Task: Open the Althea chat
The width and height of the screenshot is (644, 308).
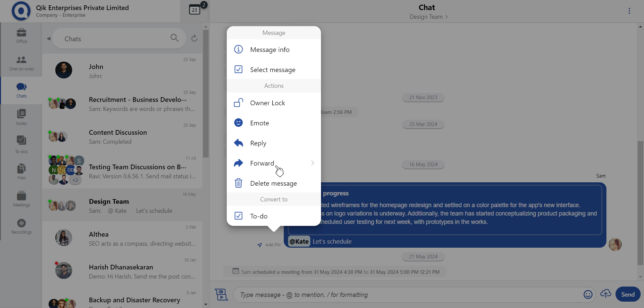Action: click(x=122, y=238)
